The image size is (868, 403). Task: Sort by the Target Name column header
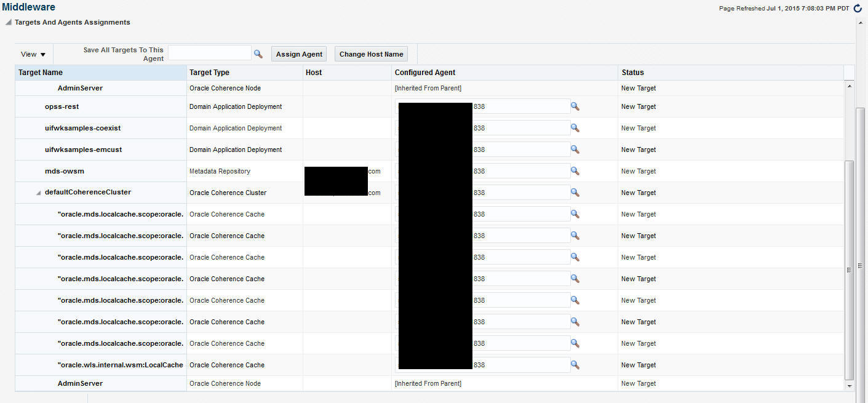point(41,72)
